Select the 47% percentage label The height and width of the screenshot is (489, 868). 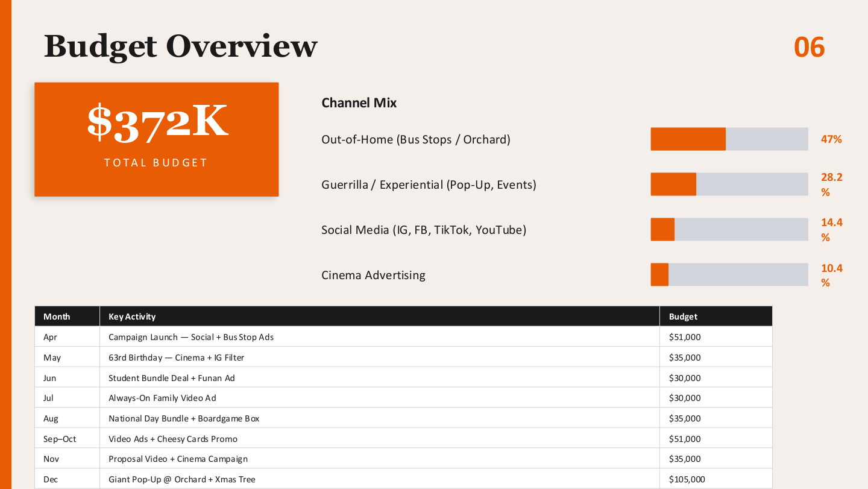pyautogui.click(x=831, y=139)
